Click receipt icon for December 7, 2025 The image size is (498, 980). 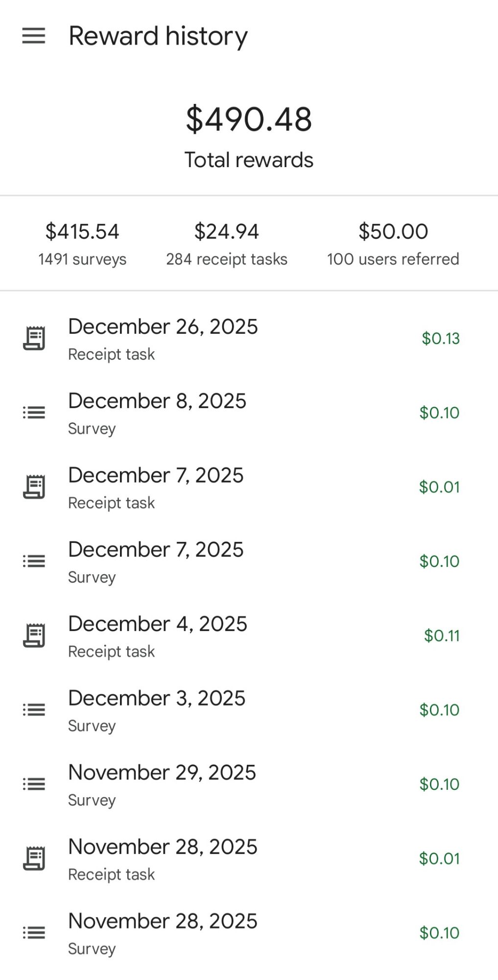tap(34, 487)
